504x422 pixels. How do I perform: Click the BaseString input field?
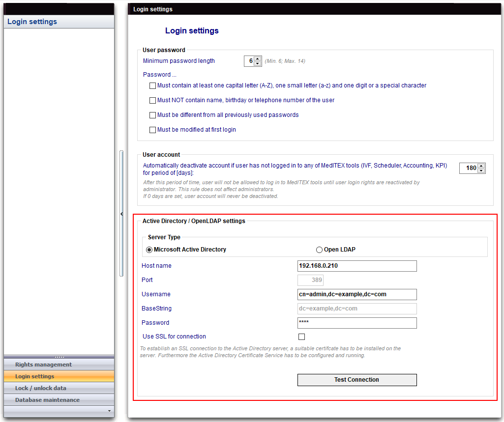[x=357, y=309]
